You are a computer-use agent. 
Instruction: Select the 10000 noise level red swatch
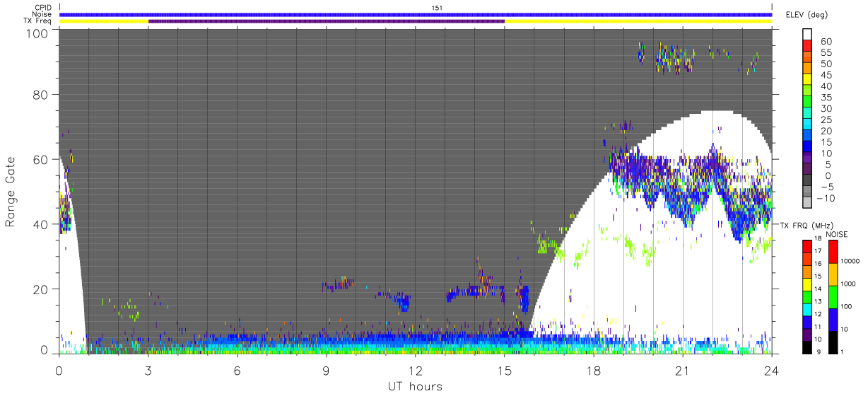click(834, 251)
